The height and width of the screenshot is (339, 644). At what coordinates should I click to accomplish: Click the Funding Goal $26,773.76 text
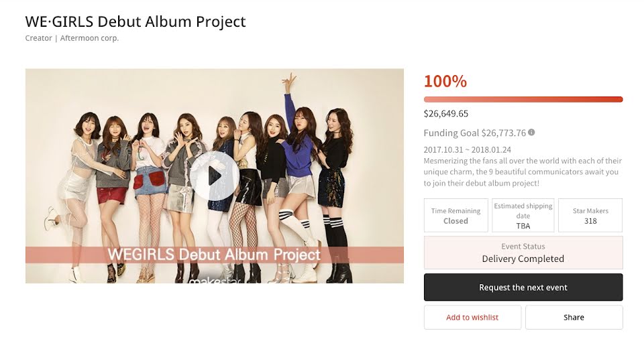(x=475, y=133)
